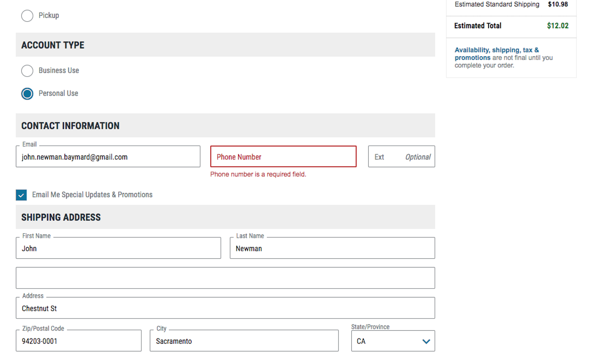
Task: Click into the Email input field
Action: [x=108, y=157]
